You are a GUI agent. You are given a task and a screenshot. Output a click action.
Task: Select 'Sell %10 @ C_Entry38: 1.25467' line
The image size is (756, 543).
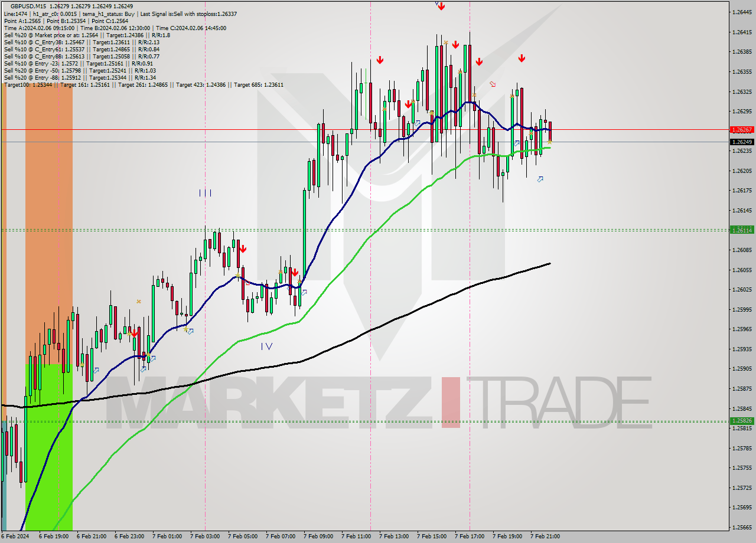(82, 42)
